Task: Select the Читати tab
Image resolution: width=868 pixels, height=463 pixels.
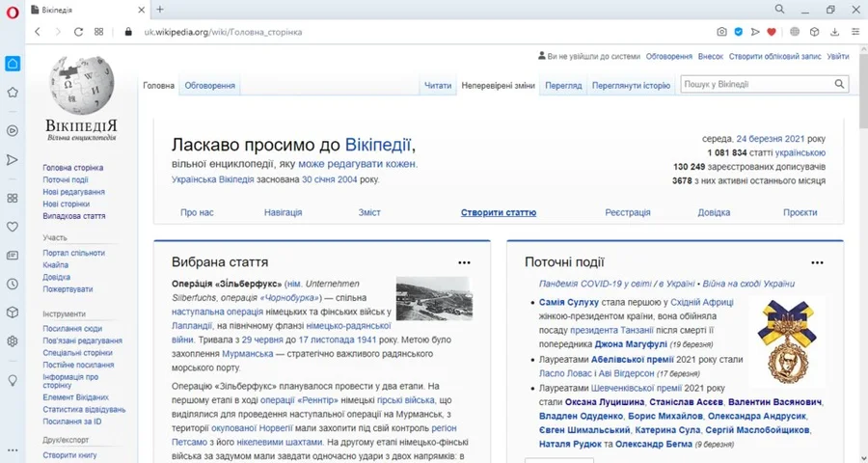Action: pos(438,86)
